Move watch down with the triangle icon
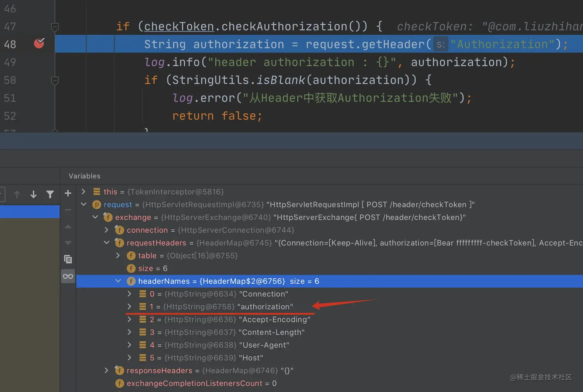Screen dimensions: 583x392 pyautogui.click(x=68, y=243)
